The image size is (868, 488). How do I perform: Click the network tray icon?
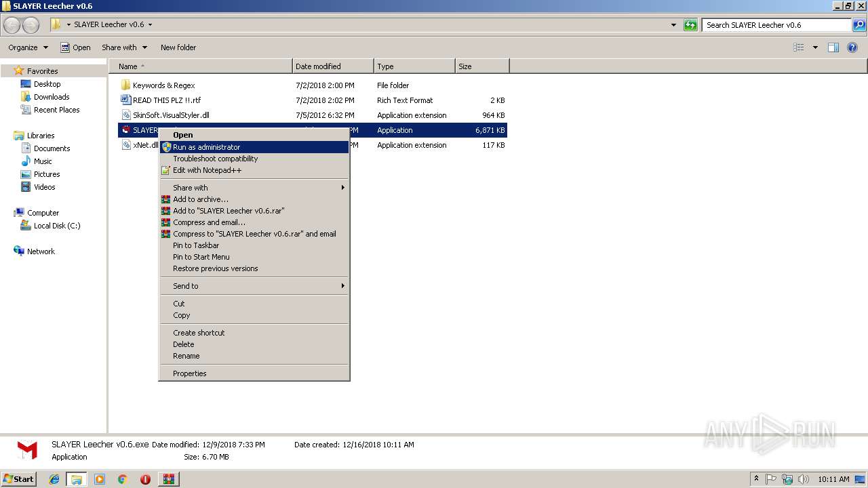(787, 479)
